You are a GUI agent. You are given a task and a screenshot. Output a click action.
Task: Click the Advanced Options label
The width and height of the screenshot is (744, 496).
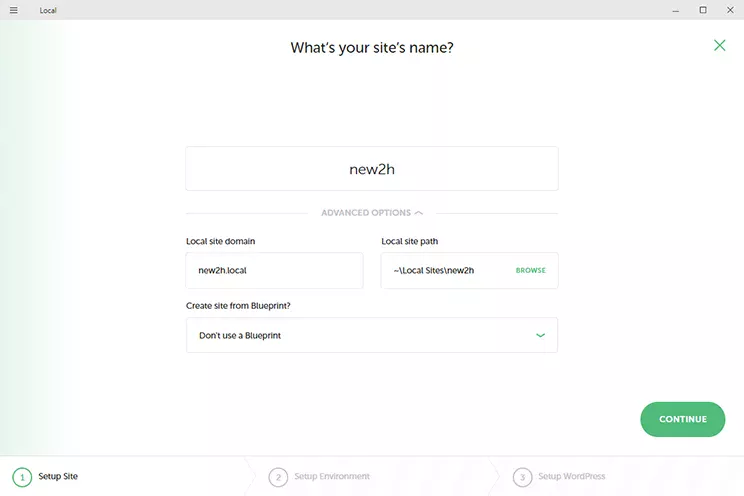pos(365,213)
